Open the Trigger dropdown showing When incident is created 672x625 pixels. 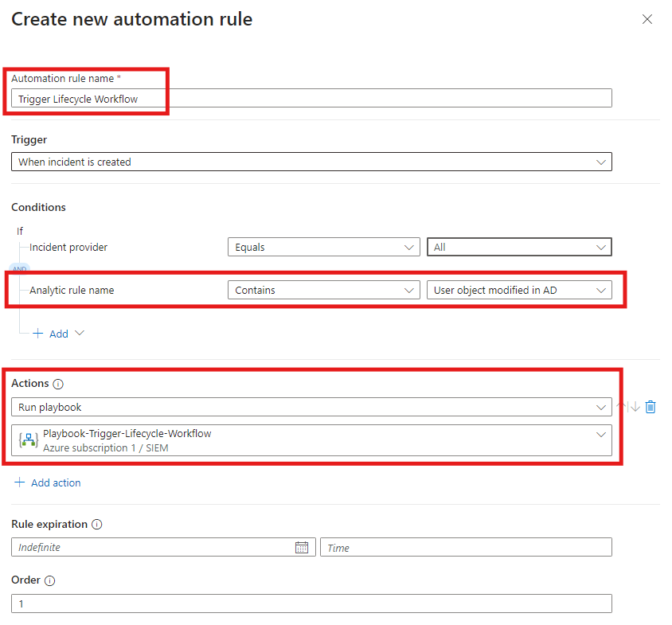pos(311,162)
